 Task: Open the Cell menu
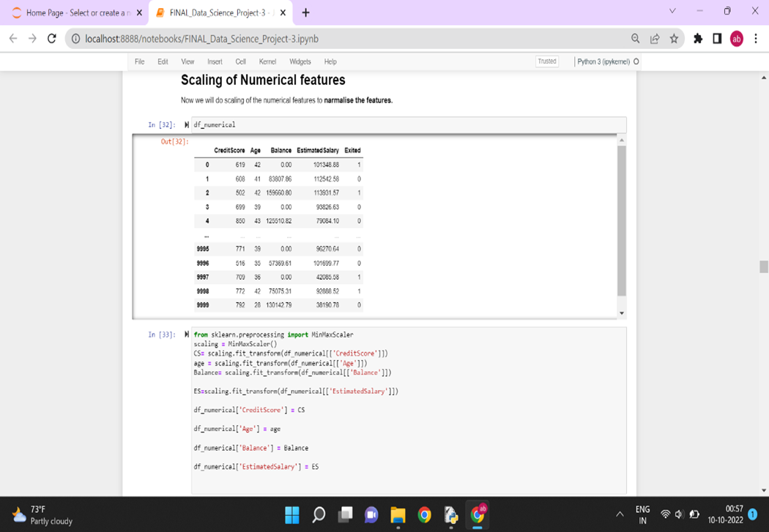(240, 61)
